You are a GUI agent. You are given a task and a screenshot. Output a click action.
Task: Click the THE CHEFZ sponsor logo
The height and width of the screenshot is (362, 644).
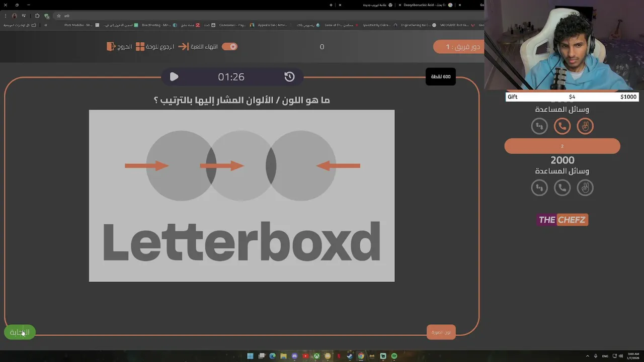562,220
